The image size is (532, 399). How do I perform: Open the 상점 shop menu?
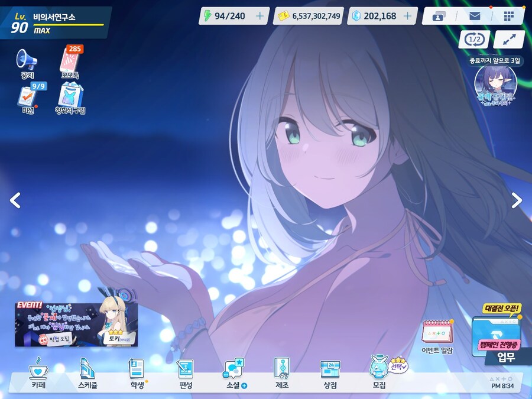[x=330, y=373]
